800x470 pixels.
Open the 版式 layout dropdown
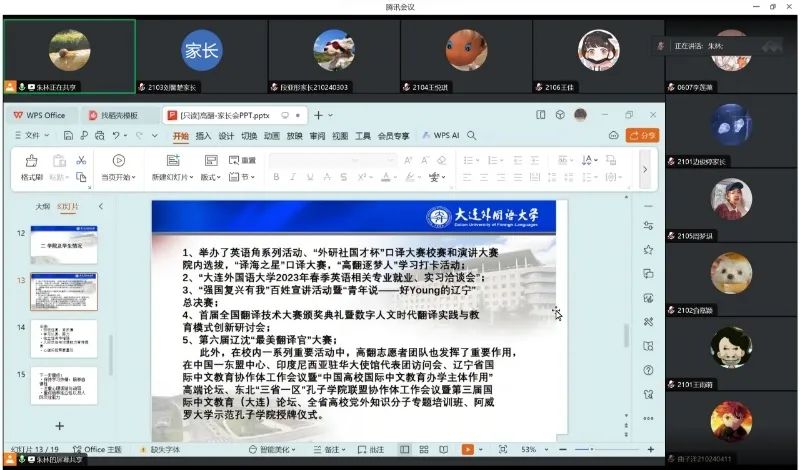point(210,177)
